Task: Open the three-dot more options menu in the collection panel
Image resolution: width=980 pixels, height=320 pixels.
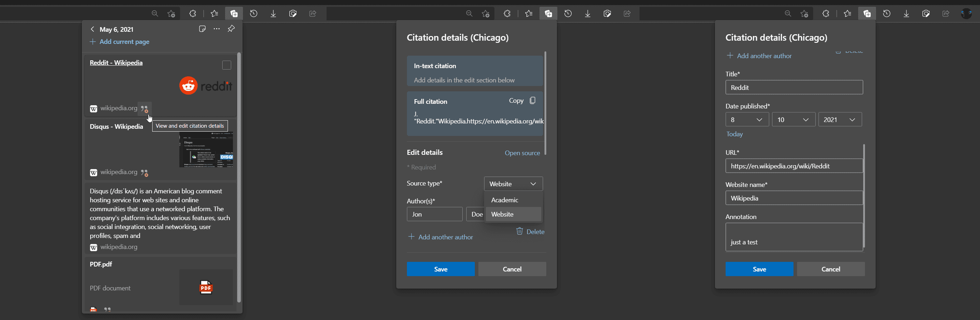Action: click(x=217, y=29)
